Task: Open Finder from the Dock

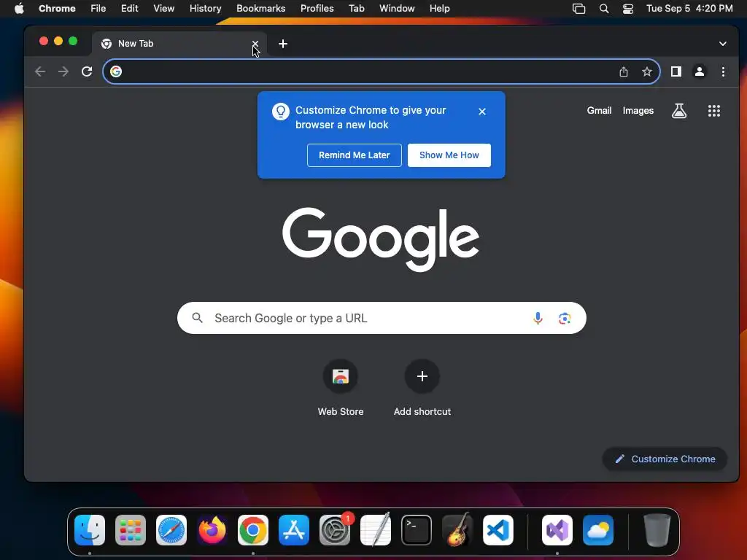Action: coord(90,530)
